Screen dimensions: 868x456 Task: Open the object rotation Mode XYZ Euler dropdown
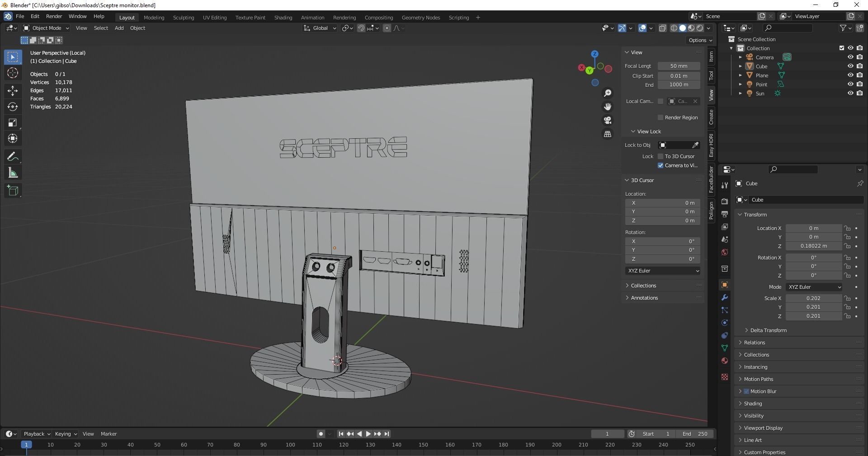[x=814, y=287]
